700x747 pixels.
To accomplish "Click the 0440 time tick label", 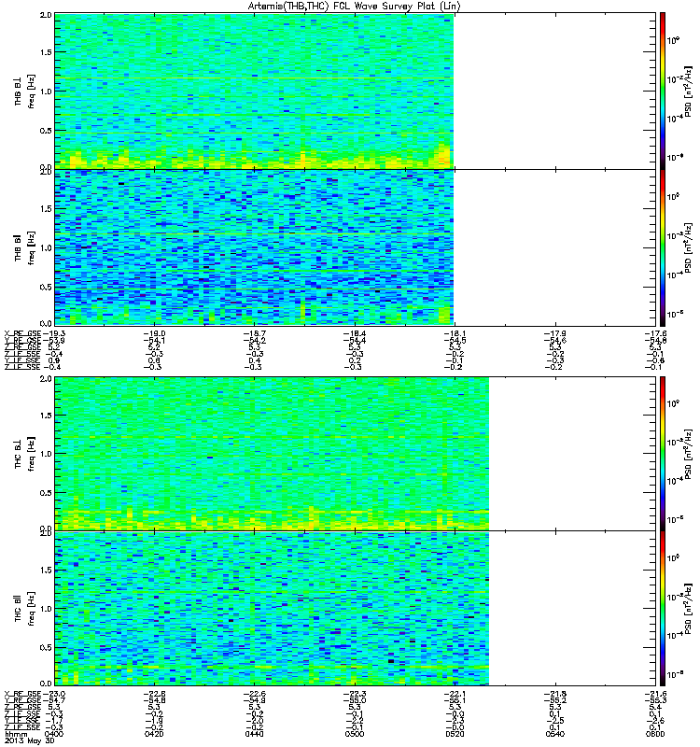I will [254, 734].
